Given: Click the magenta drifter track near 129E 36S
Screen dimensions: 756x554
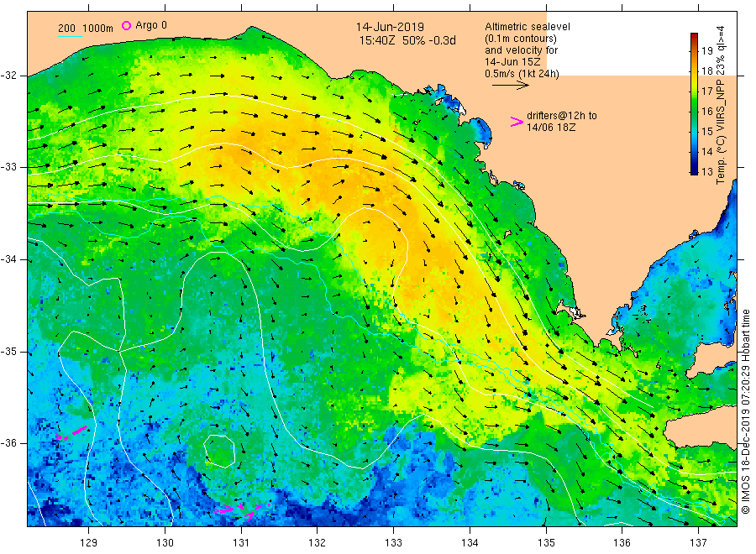Looking at the screenshot, I should tap(71, 434).
